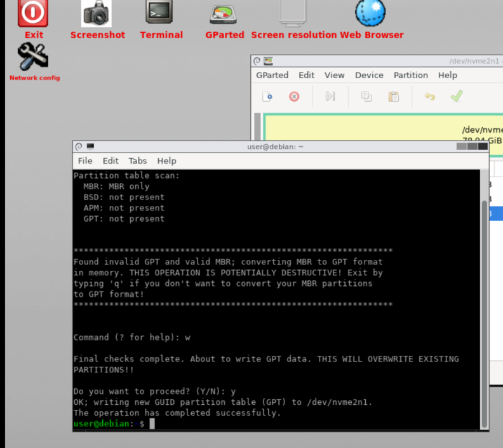Click the 'Final checks complete' warning line
The image size is (503, 448).
click(266, 359)
